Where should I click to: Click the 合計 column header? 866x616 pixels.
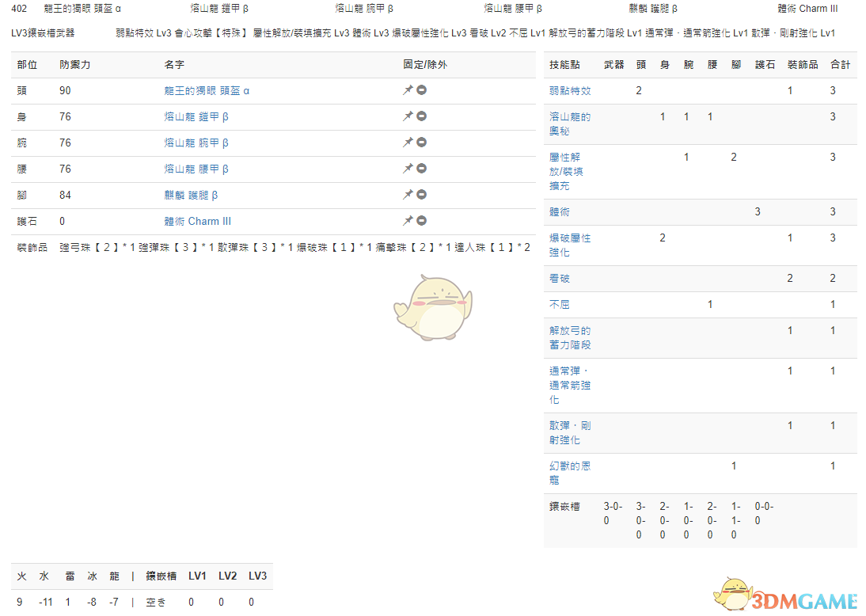(x=840, y=65)
